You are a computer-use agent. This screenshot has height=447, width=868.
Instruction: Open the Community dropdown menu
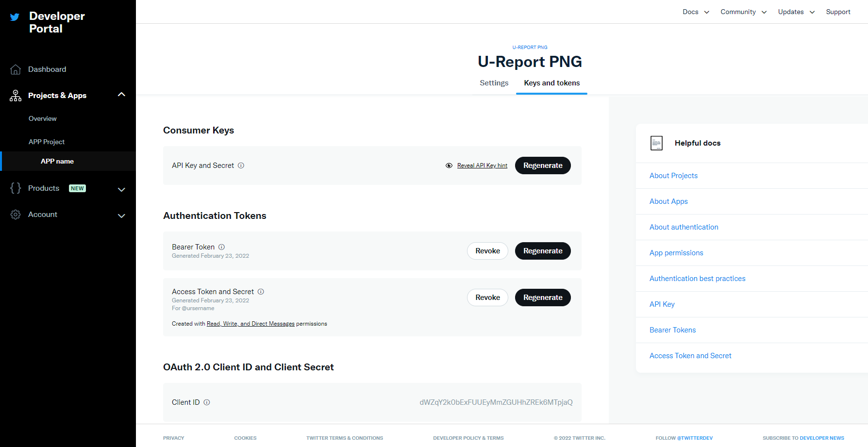pyautogui.click(x=743, y=12)
